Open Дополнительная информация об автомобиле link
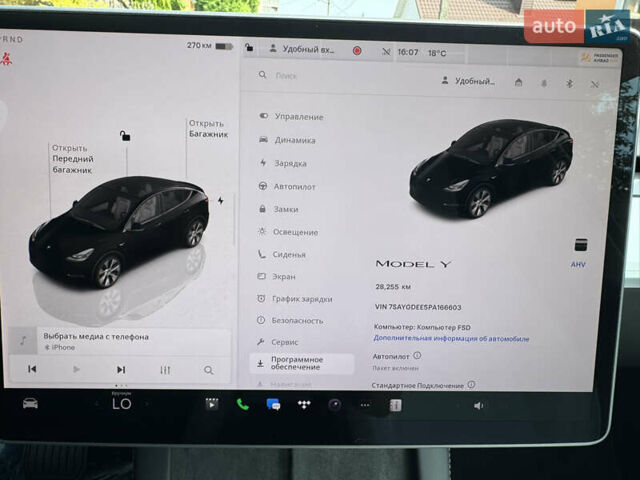This screenshot has width=640, height=480. pos(451,338)
